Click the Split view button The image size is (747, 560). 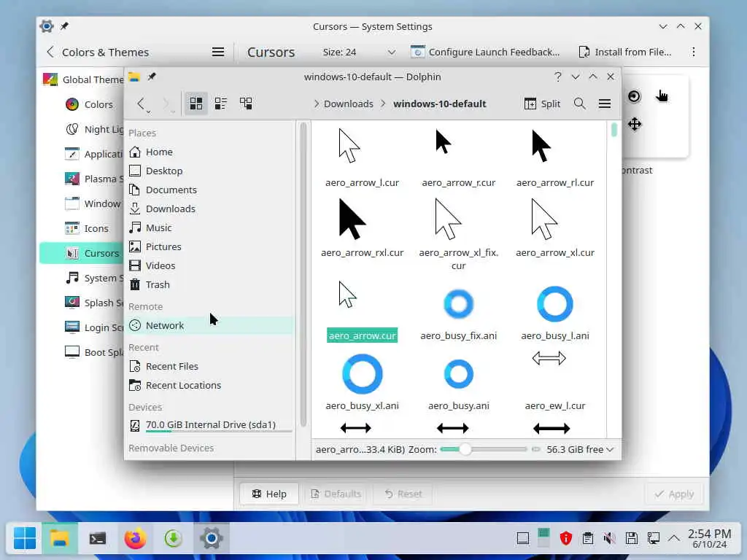(x=542, y=104)
